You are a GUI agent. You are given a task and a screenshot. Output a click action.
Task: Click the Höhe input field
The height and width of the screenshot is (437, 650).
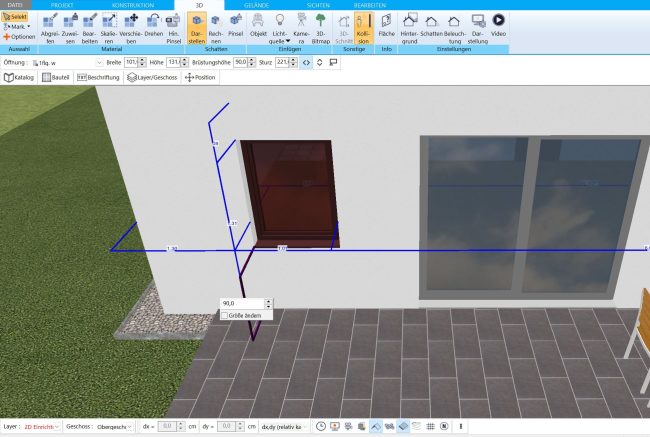click(x=173, y=62)
